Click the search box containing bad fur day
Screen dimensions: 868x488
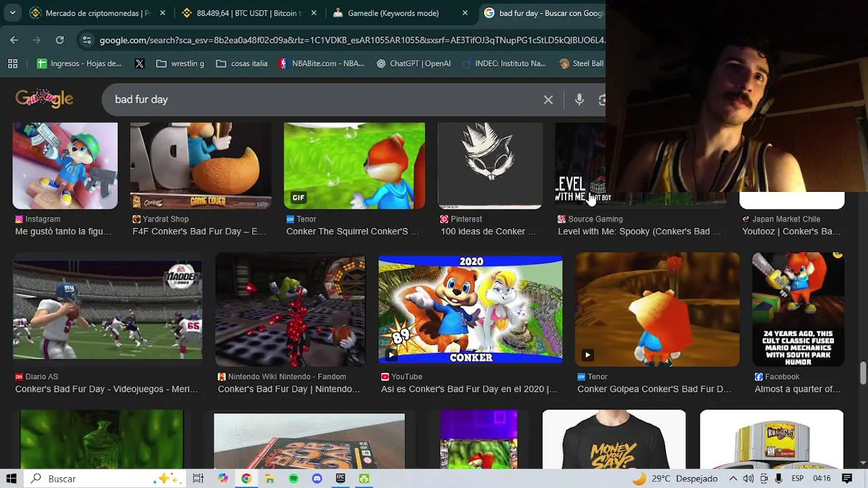[x=325, y=100]
